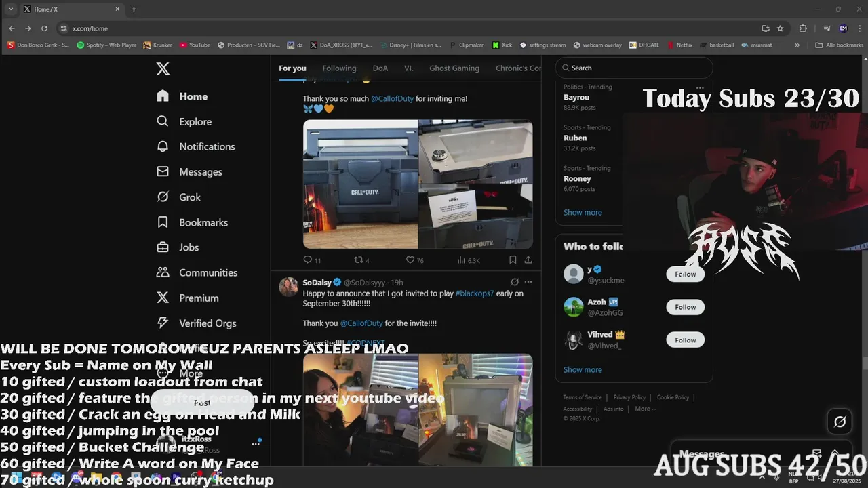868x488 pixels.
Task: Click the browser address bar
Action: click(407, 28)
